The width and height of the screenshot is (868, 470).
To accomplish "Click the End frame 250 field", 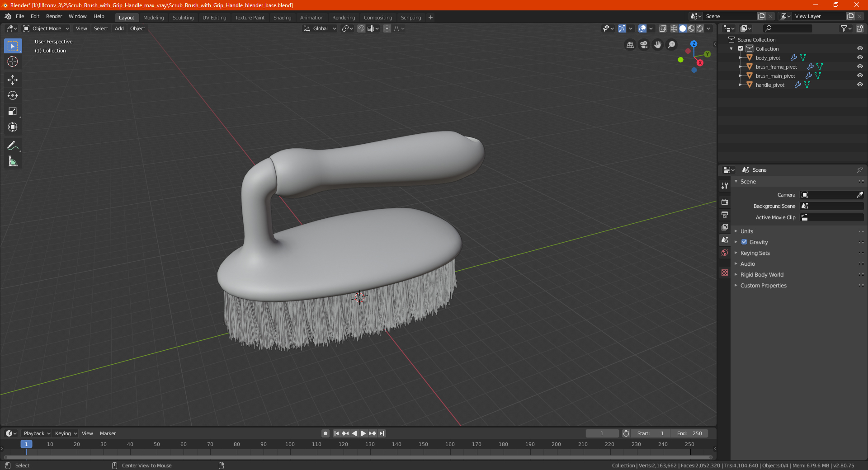I will (x=689, y=433).
